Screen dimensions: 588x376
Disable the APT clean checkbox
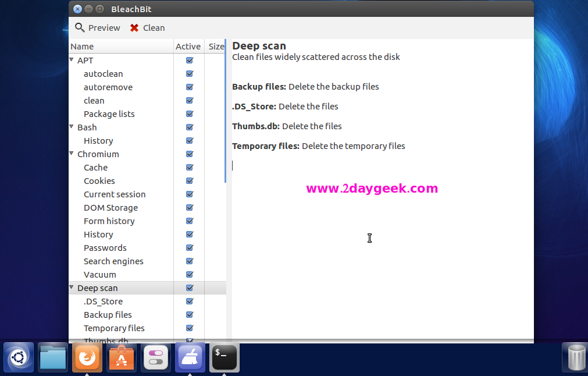point(190,101)
